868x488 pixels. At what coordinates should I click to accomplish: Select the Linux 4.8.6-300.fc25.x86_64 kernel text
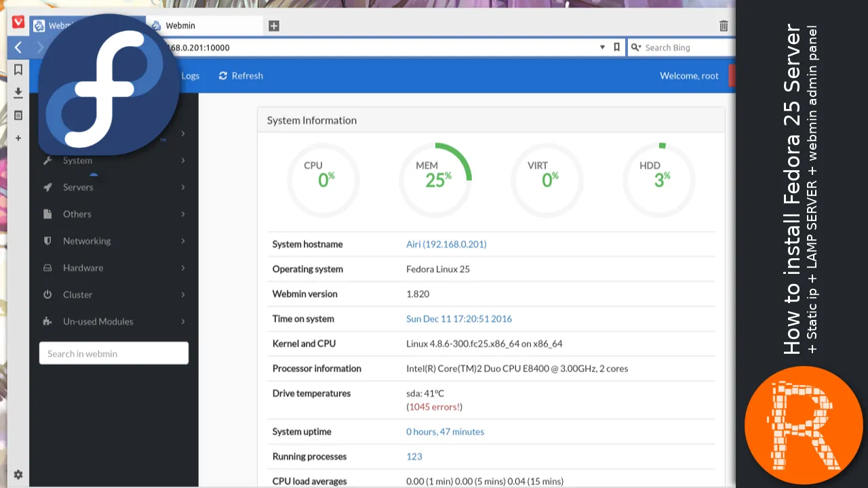pyautogui.click(x=484, y=344)
